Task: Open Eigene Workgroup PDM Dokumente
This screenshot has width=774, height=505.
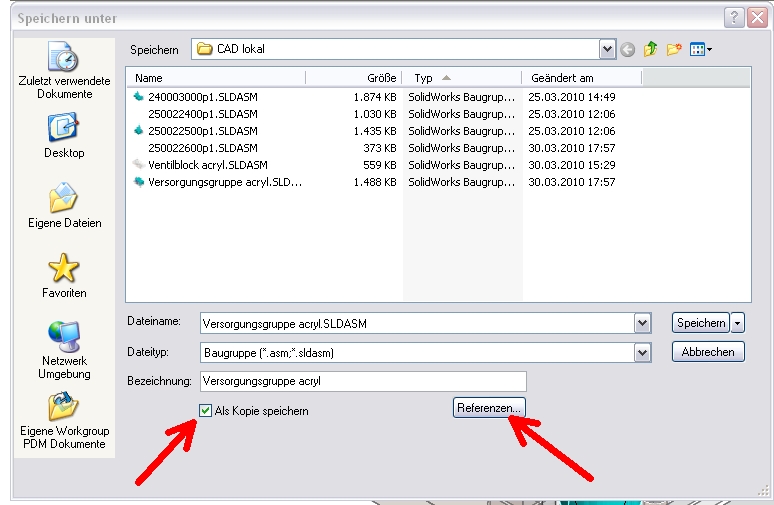Action: click(64, 421)
